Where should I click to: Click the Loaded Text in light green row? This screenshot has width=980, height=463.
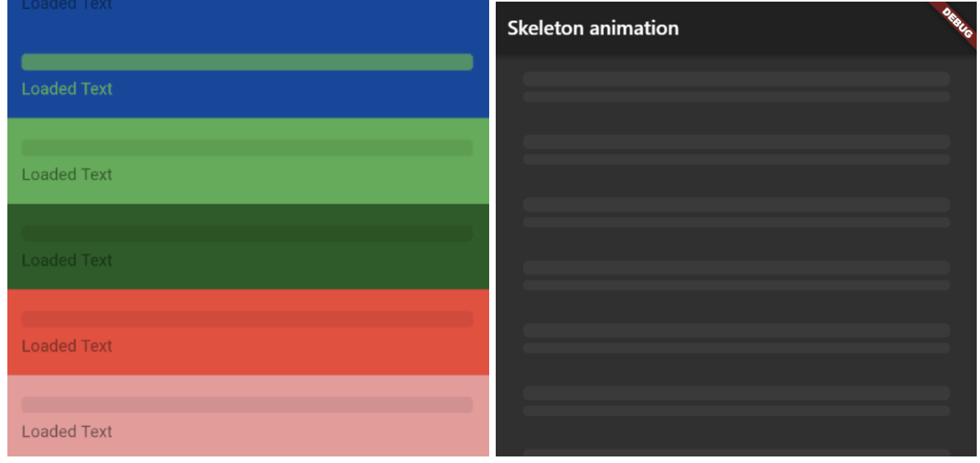(67, 174)
